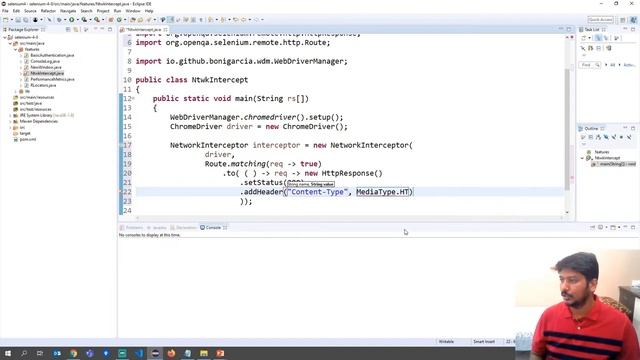Open the File menu

click(x=5, y=11)
